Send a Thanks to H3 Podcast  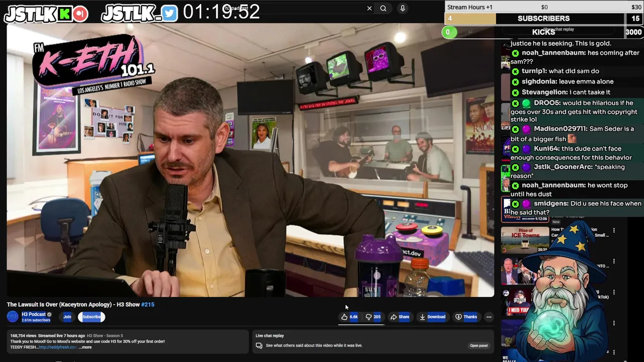pyautogui.click(x=466, y=317)
